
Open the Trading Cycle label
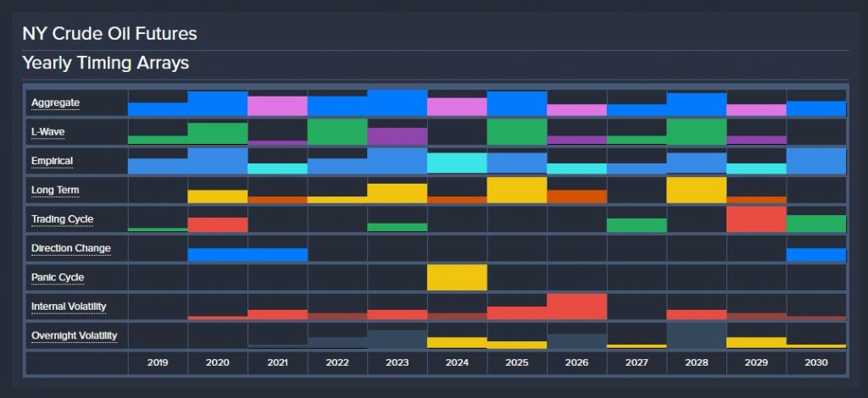click(x=62, y=219)
